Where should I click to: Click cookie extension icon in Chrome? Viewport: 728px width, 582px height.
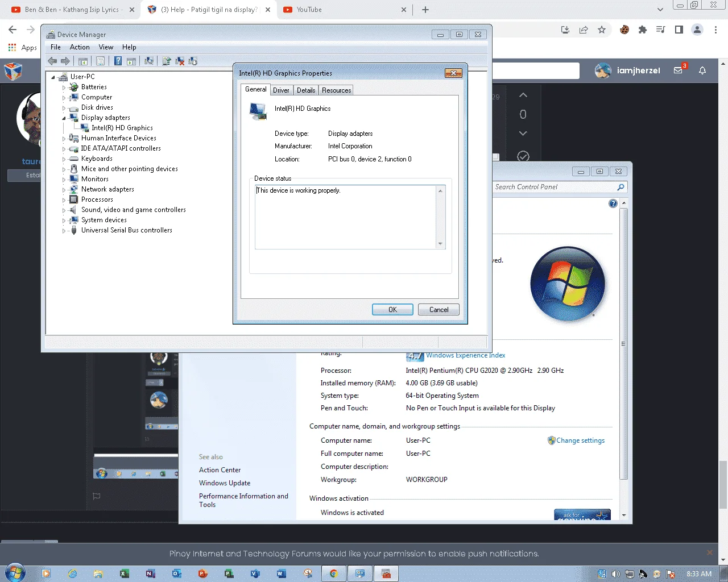coord(624,30)
